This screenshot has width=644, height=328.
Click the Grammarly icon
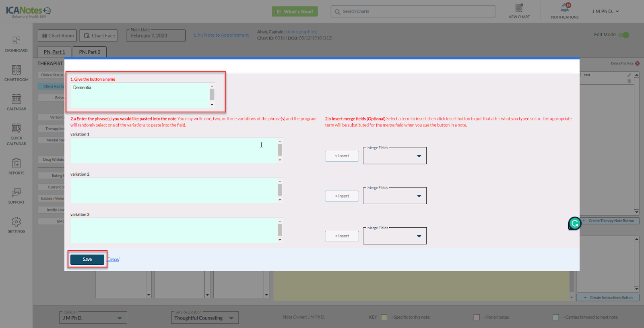(x=575, y=223)
